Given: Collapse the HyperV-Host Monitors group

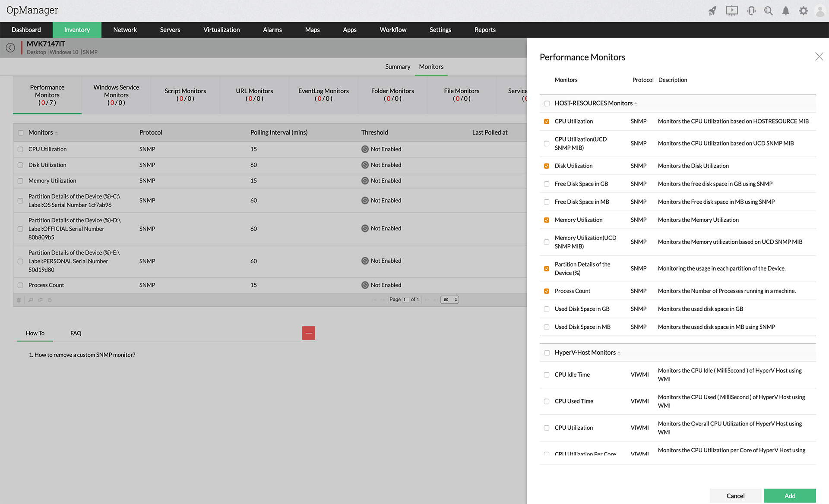Looking at the screenshot, I should point(619,353).
